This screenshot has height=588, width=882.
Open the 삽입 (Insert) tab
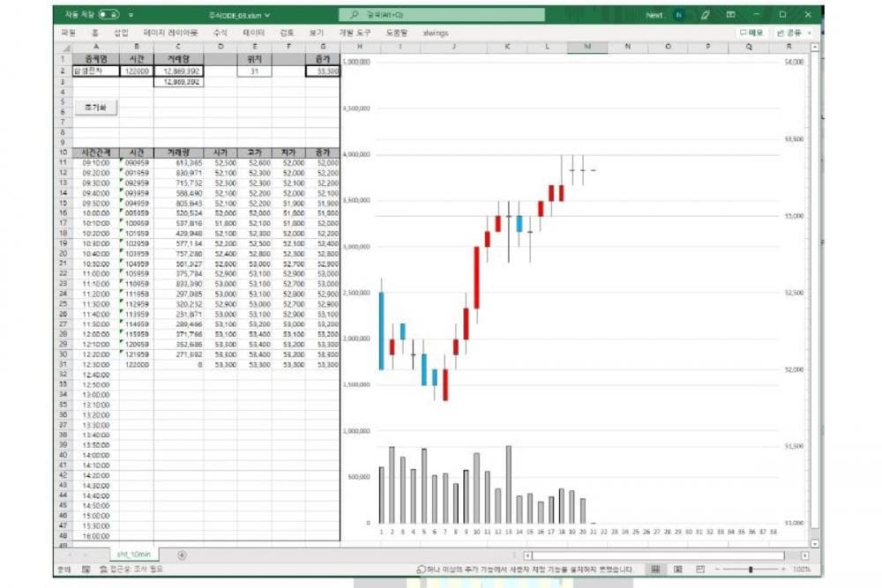pos(121,33)
